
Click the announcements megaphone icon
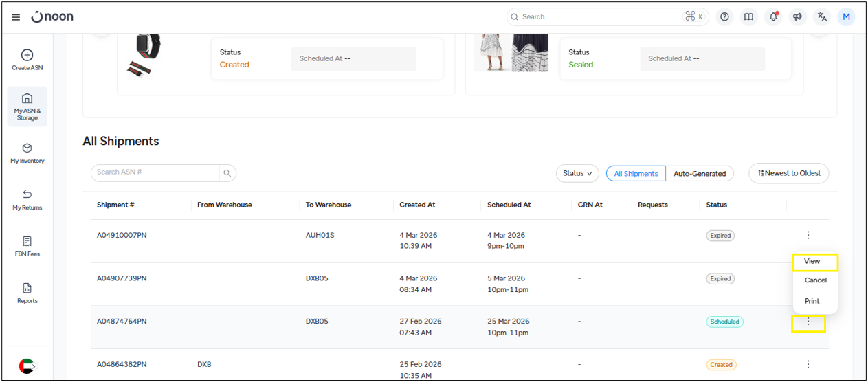(797, 17)
